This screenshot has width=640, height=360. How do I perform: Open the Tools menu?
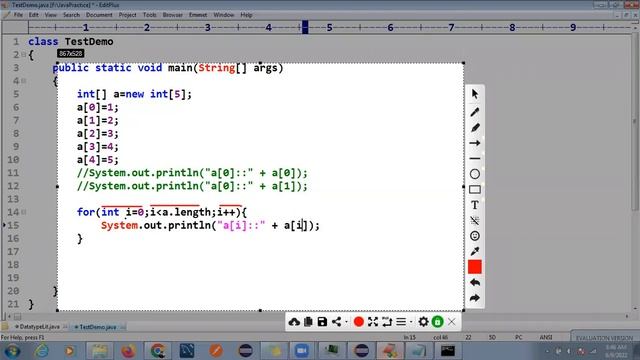click(x=149, y=15)
